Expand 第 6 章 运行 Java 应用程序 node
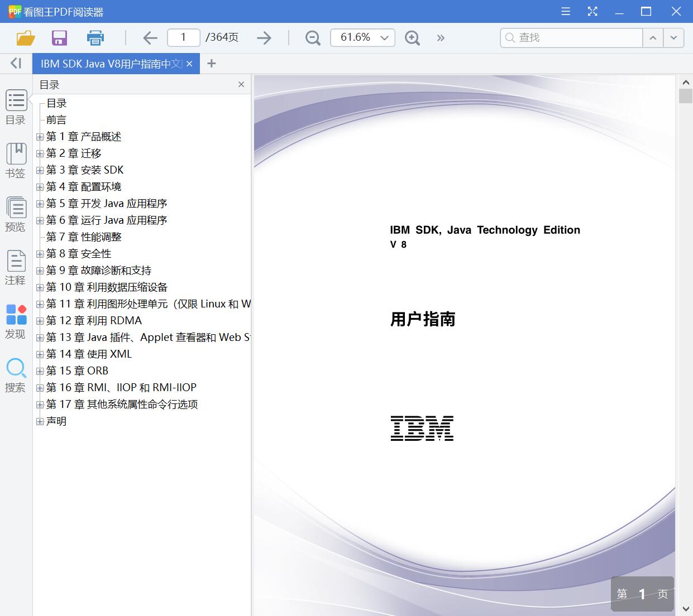This screenshot has height=616, width=693. pos(40,220)
